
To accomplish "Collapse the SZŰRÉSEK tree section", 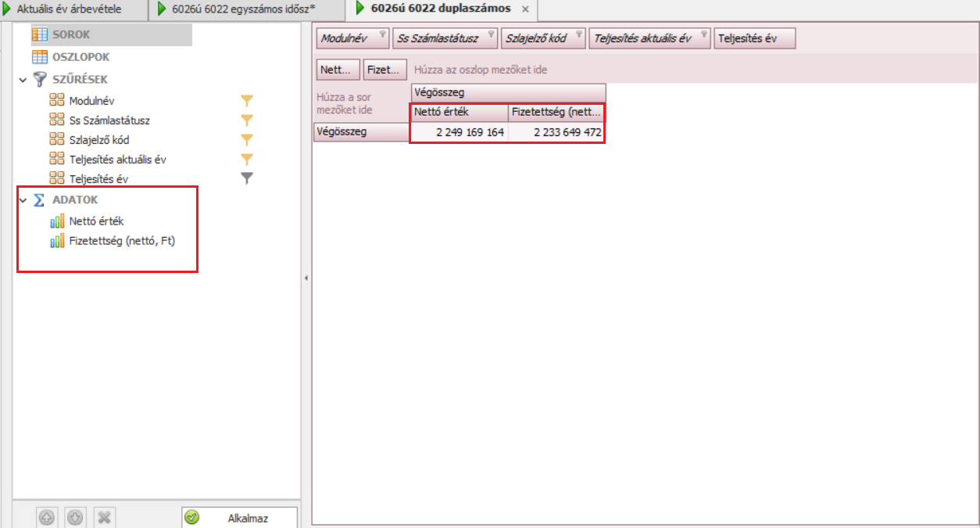I will 23,80.
